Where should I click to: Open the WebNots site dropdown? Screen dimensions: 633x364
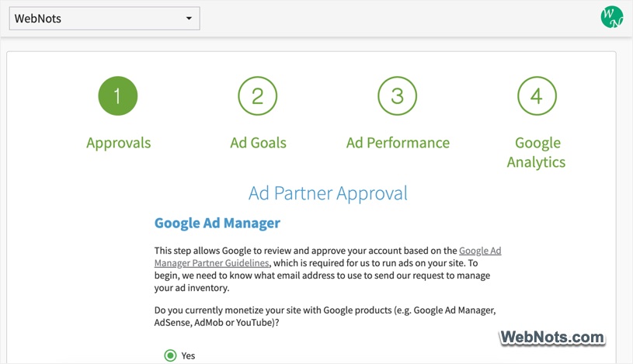tap(105, 18)
